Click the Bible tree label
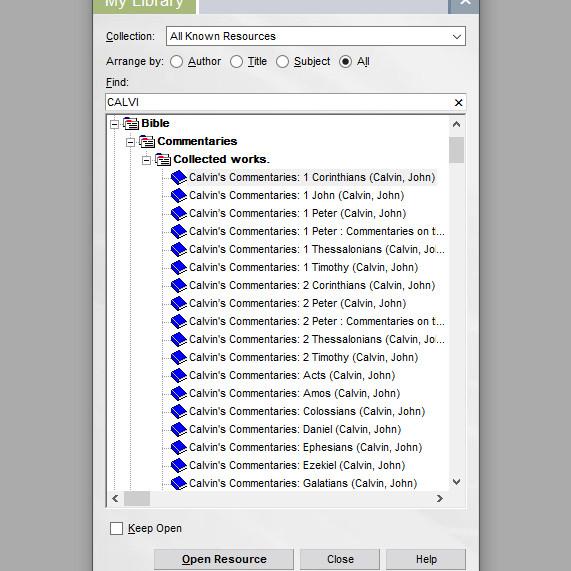 [155, 123]
